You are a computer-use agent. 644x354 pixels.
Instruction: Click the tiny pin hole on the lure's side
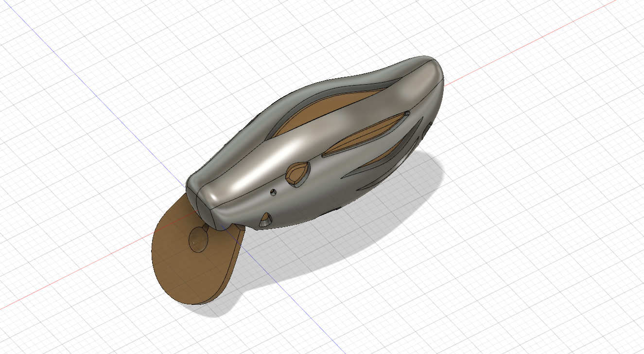coord(273,192)
